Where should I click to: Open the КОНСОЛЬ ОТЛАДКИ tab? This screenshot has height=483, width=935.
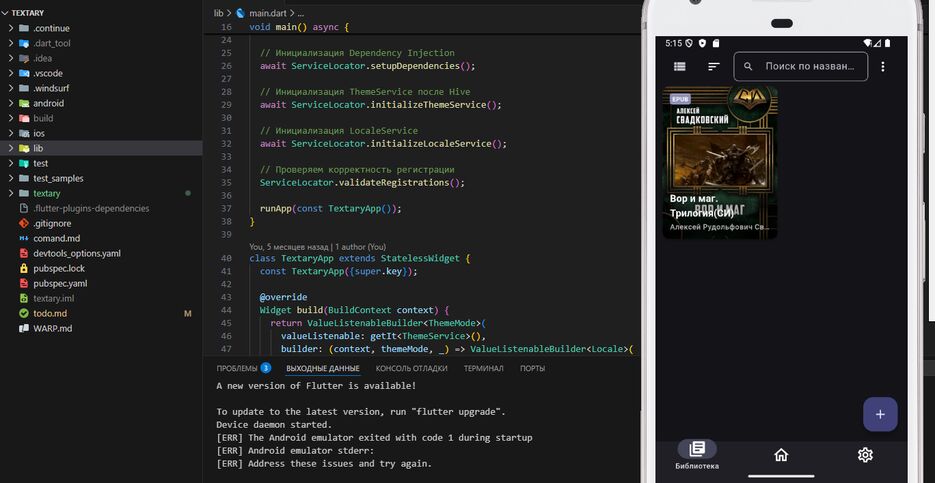(x=411, y=368)
